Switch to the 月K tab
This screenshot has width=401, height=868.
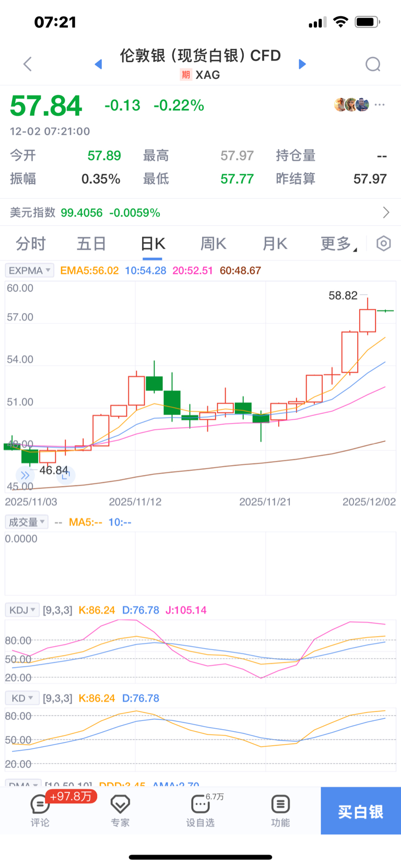coord(275,244)
